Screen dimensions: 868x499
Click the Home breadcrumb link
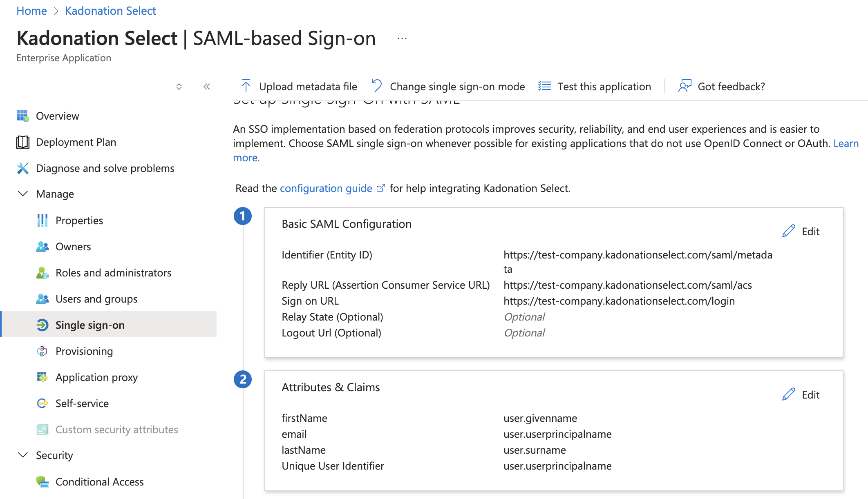(31, 11)
